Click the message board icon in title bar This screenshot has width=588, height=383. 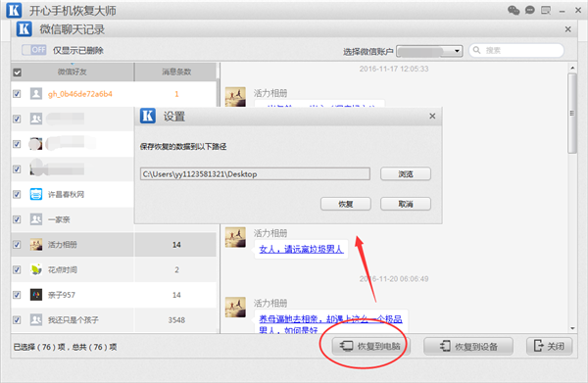click(546, 10)
